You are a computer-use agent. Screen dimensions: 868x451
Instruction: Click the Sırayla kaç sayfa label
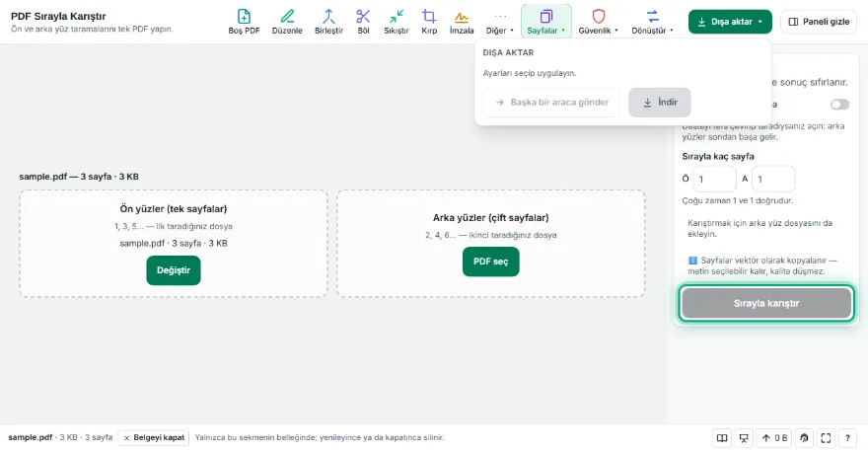tap(717, 156)
